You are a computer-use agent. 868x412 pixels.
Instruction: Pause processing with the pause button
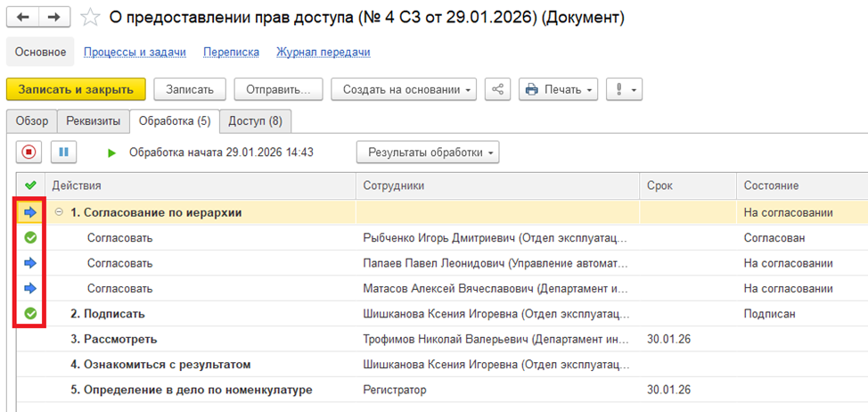63,152
